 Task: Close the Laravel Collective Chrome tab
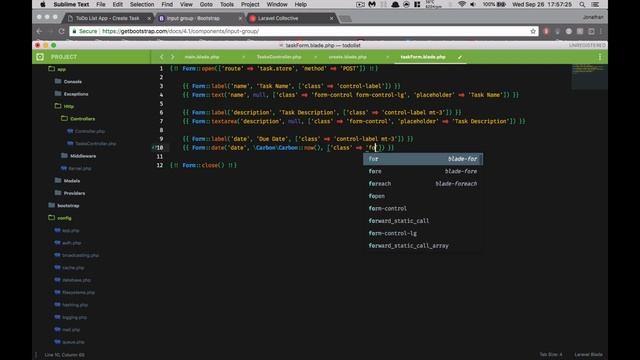(x=331, y=18)
